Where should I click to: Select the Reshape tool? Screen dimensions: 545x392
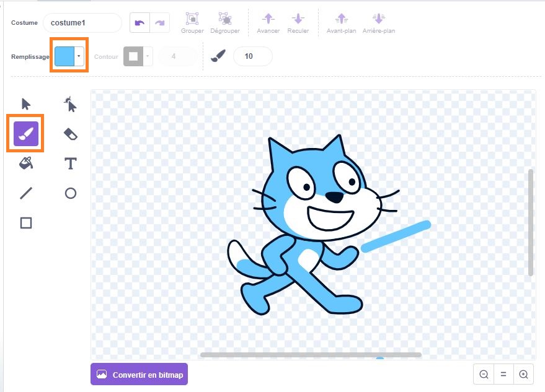(x=71, y=104)
